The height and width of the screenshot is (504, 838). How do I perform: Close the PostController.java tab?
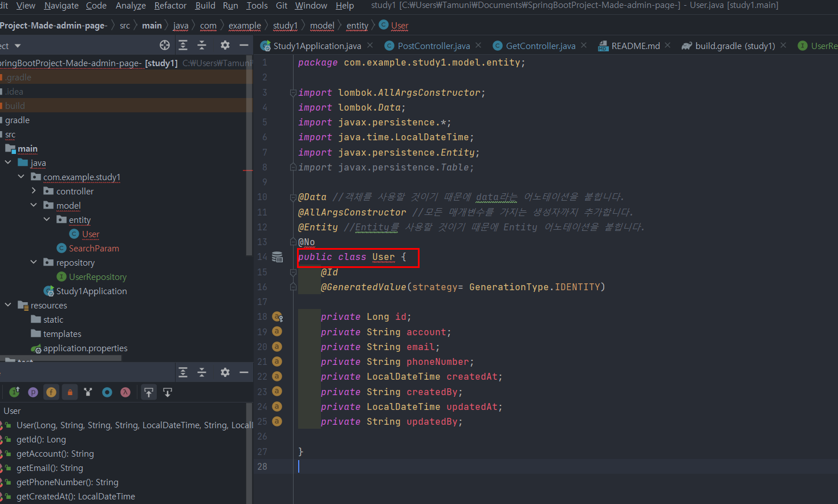tap(478, 45)
